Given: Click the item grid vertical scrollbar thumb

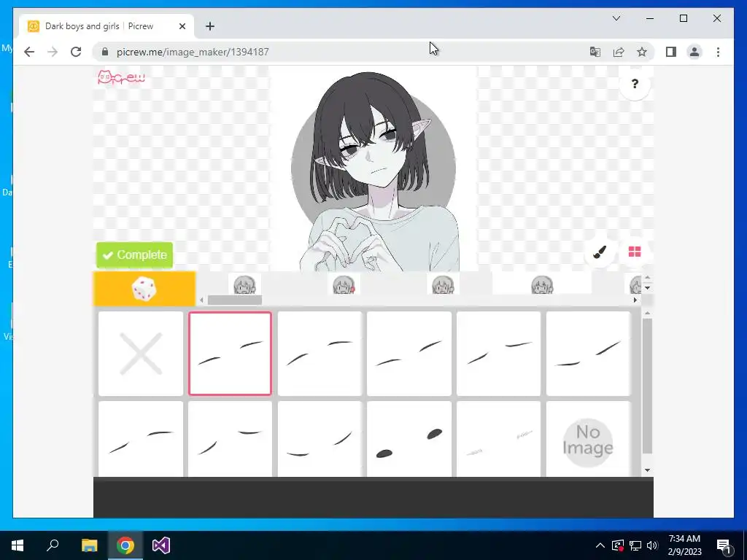Looking at the screenshot, I should click(x=647, y=386).
